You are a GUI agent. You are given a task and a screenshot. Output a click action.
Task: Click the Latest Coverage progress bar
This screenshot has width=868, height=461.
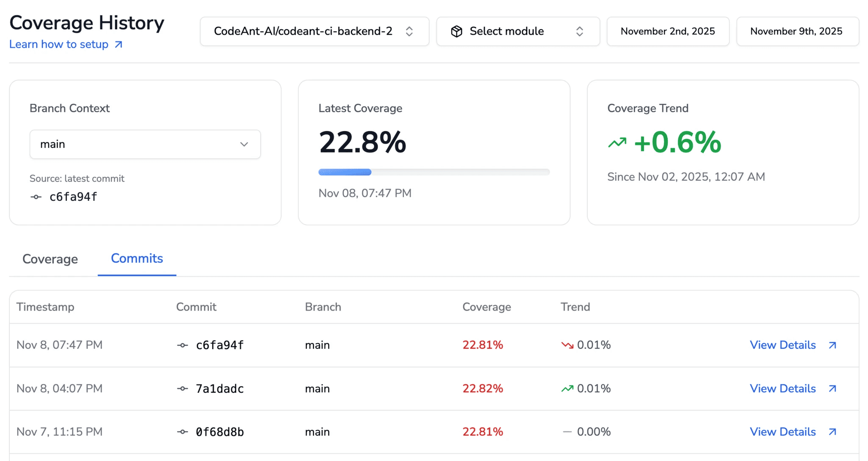(x=434, y=172)
